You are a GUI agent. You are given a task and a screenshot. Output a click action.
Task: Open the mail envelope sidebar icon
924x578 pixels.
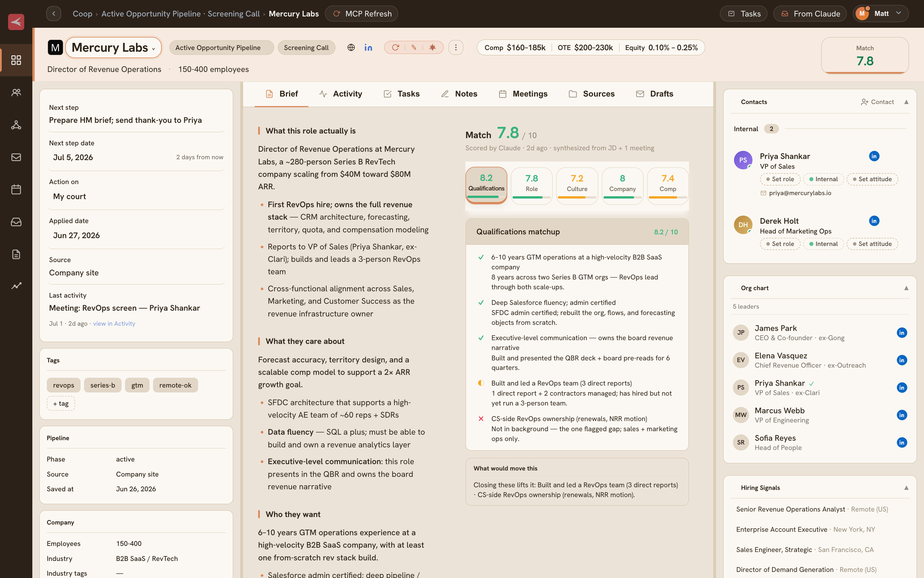16,157
